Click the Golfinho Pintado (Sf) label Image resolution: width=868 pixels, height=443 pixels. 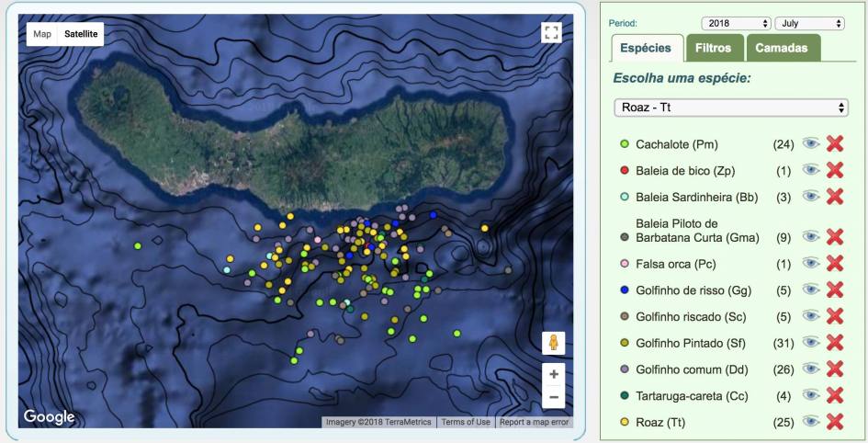click(x=691, y=344)
